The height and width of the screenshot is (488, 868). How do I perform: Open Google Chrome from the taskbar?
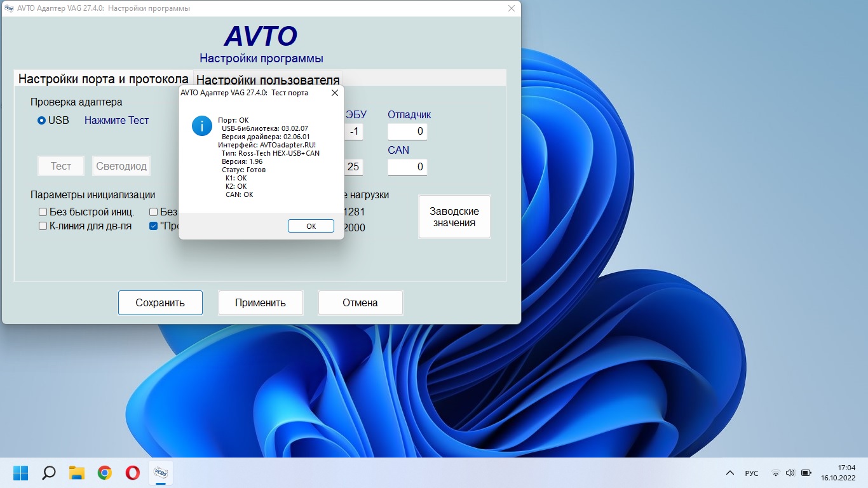click(x=105, y=473)
